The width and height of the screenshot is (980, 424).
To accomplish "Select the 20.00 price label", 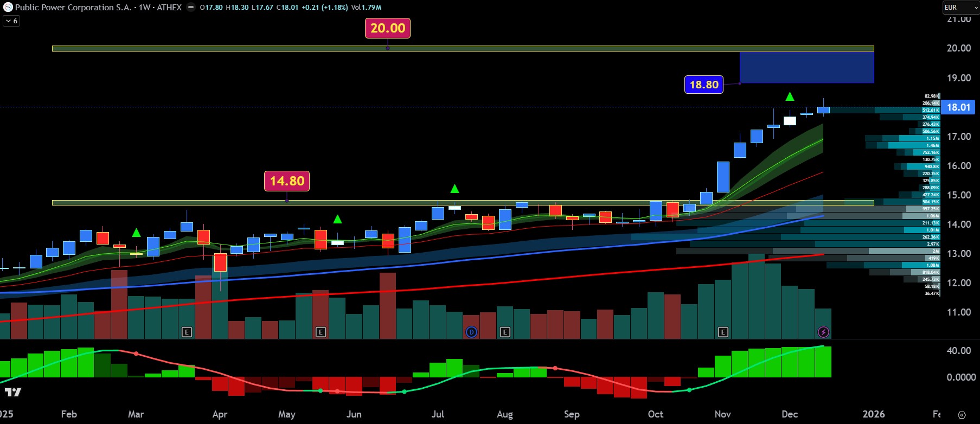I will 387,28.
